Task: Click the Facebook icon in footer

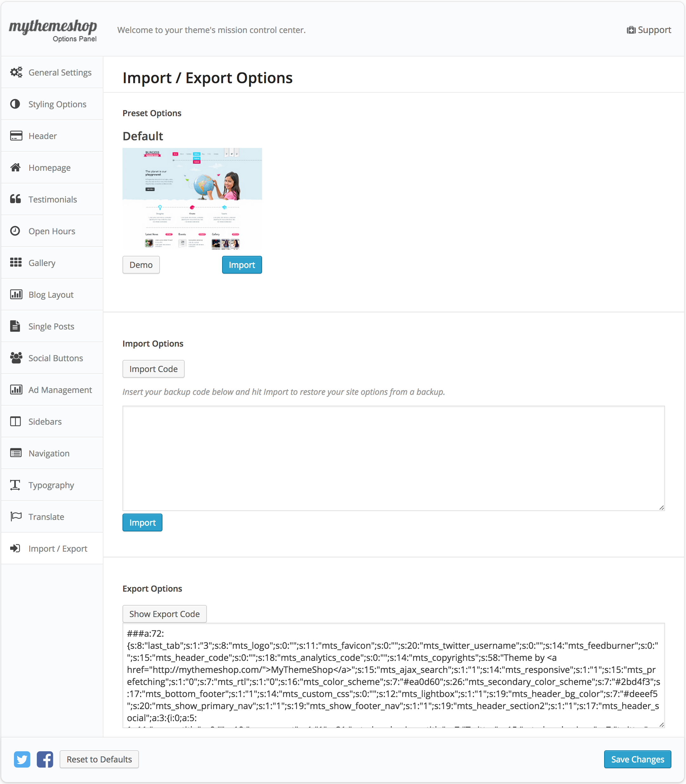Action: click(x=45, y=759)
